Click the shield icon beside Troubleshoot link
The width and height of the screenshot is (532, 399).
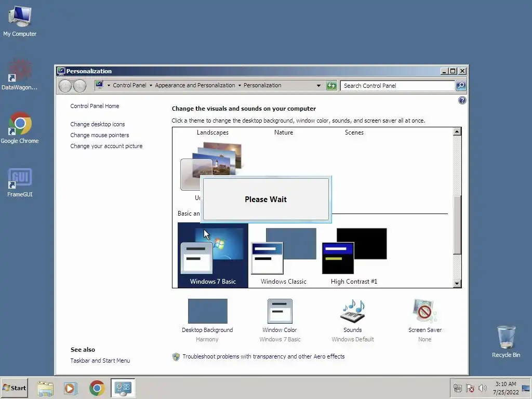tap(176, 356)
